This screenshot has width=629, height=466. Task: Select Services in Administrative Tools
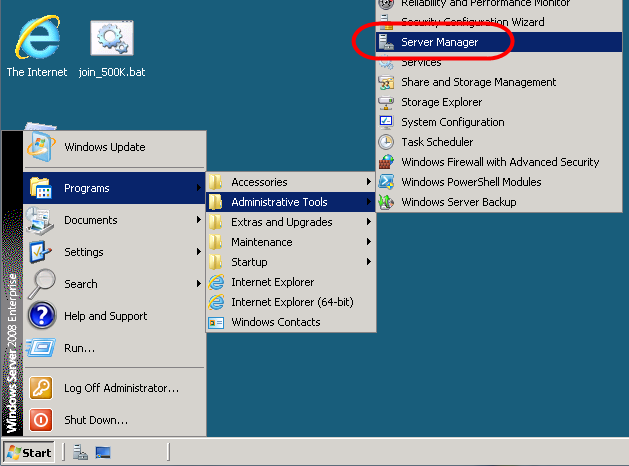499,62
